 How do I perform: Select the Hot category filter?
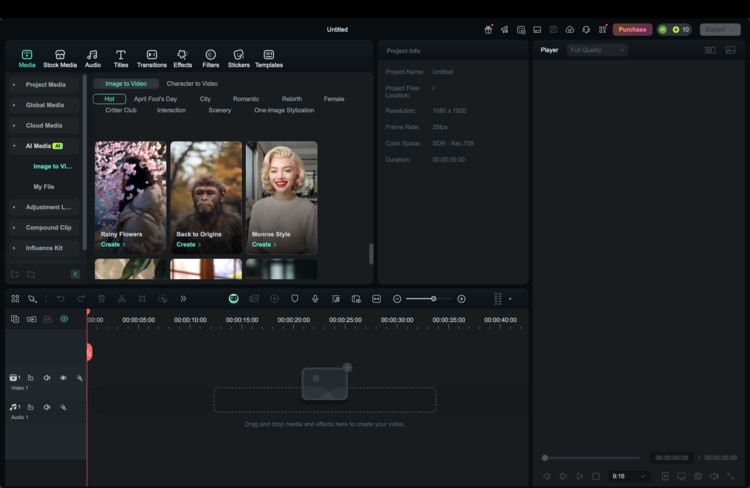110,99
